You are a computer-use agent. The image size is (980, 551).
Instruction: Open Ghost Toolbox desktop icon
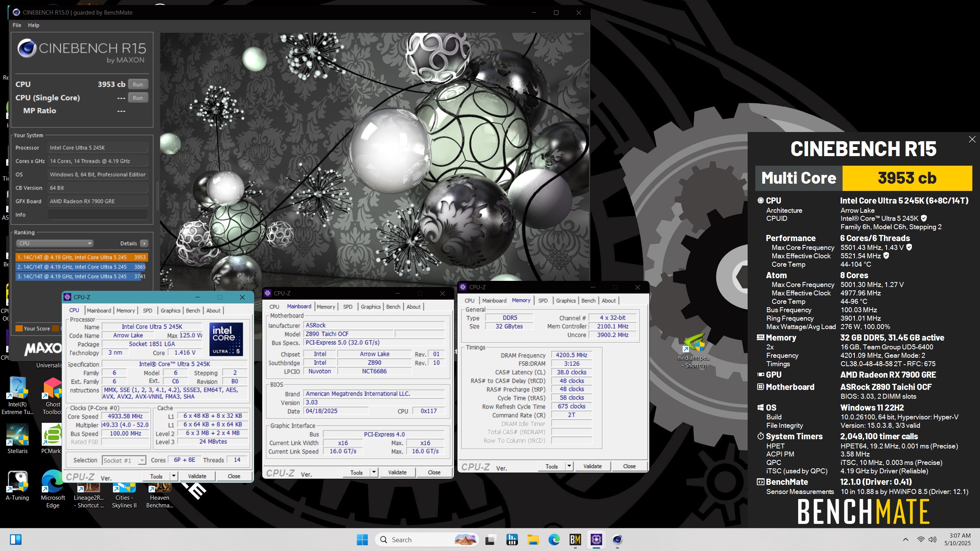click(x=52, y=396)
